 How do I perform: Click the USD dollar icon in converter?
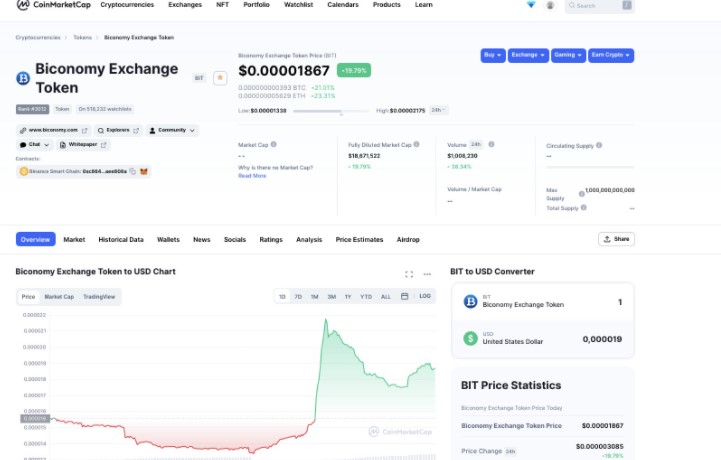coord(470,339)
